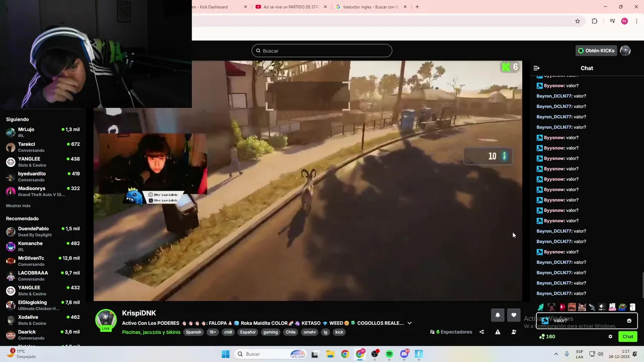644x362 pixels.
Task: Select the 18+ tag
Action: (x=213, y=332)
